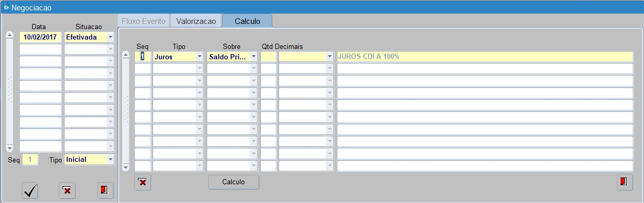Screen dimensions: 644x203
Task: Click the up arrow on the Data list scrollbar
Action: click(x=9, y=36)
